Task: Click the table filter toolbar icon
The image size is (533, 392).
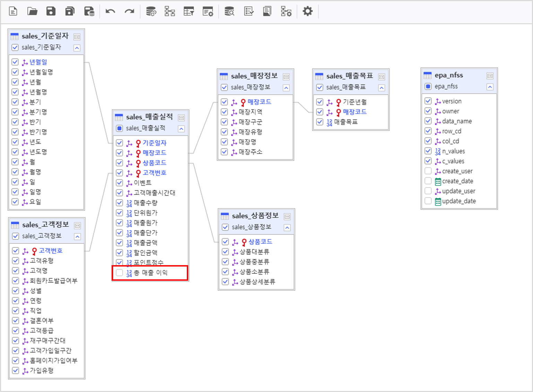Action: (189, 11)
